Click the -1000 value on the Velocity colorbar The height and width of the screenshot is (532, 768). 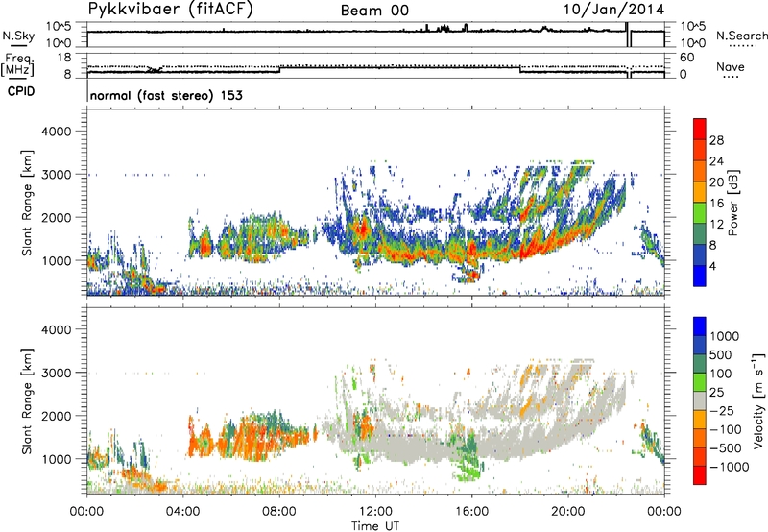click(x=730, y=467)
